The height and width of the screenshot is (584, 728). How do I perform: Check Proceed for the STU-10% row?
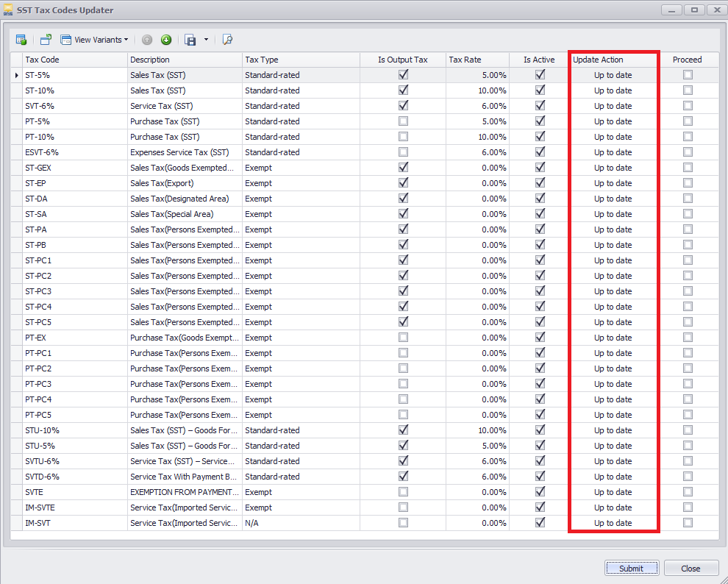point(688,430)
